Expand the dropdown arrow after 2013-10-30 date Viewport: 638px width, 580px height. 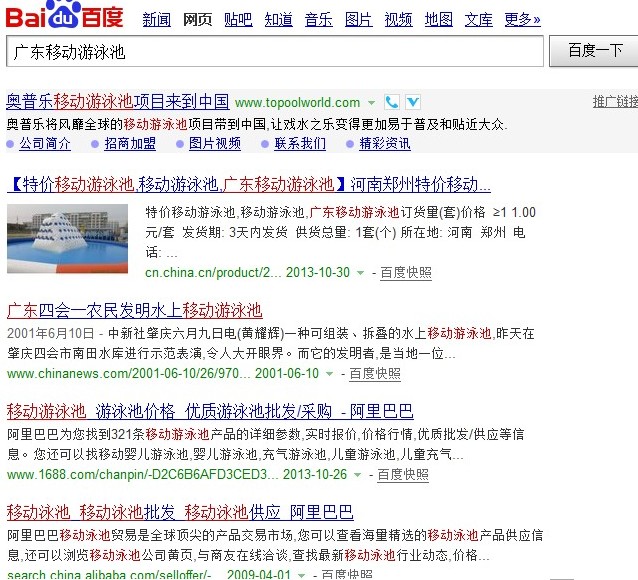coord(362,273)
